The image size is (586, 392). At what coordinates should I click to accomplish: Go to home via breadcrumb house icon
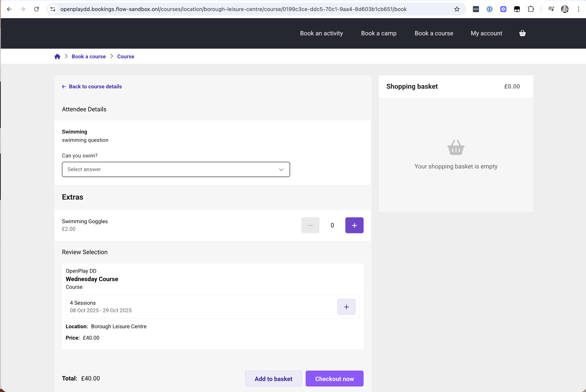pos(57,57)
